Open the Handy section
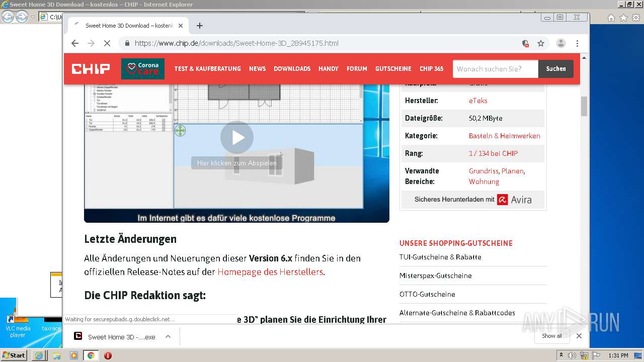The width and height of the screenshot is (644, 362). point(329,69)
